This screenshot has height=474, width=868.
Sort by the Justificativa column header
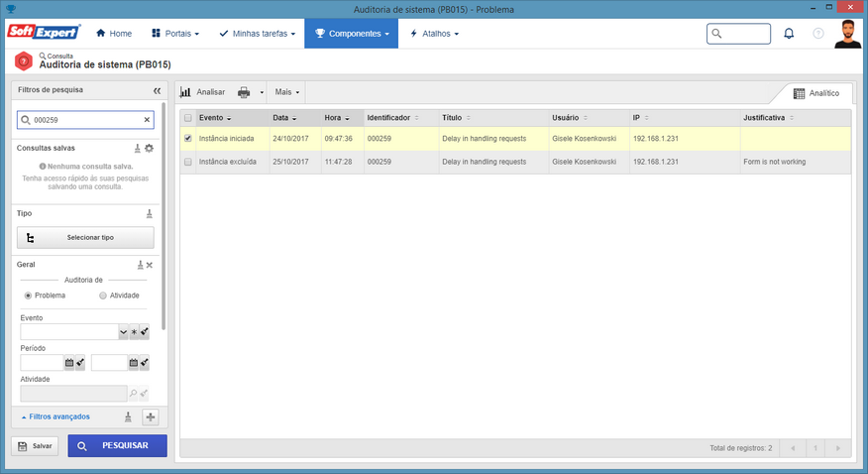click(768, 118)
